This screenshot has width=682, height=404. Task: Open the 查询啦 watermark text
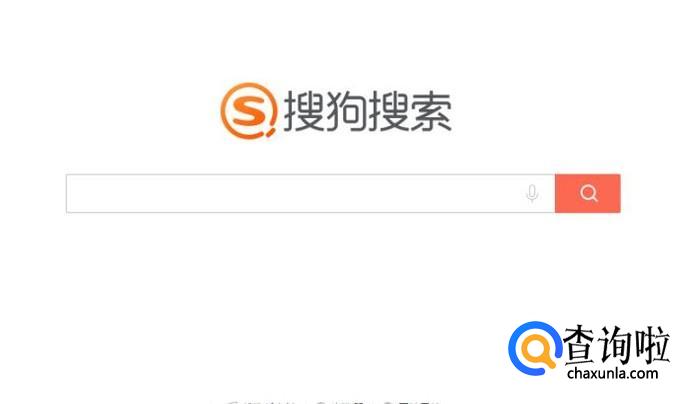(615, 345)
